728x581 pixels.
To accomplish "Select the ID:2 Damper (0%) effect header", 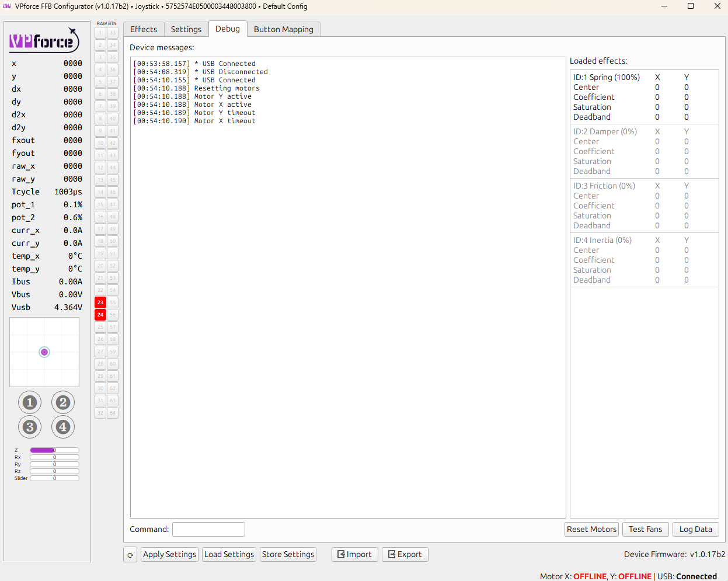I will coord(605,131).
